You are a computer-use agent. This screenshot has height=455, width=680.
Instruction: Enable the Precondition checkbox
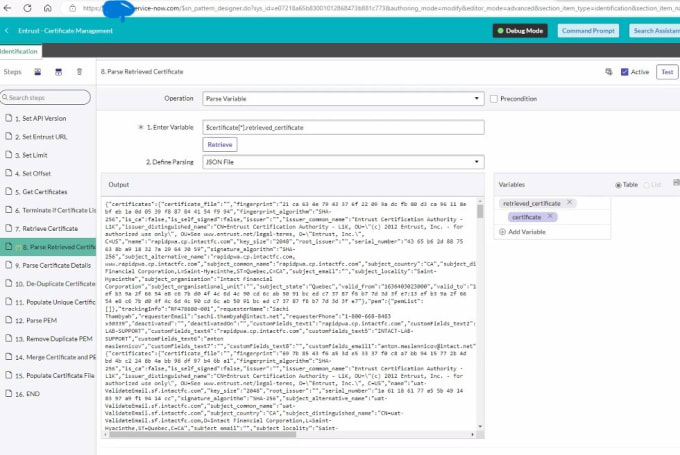click(x=494, y=99)
